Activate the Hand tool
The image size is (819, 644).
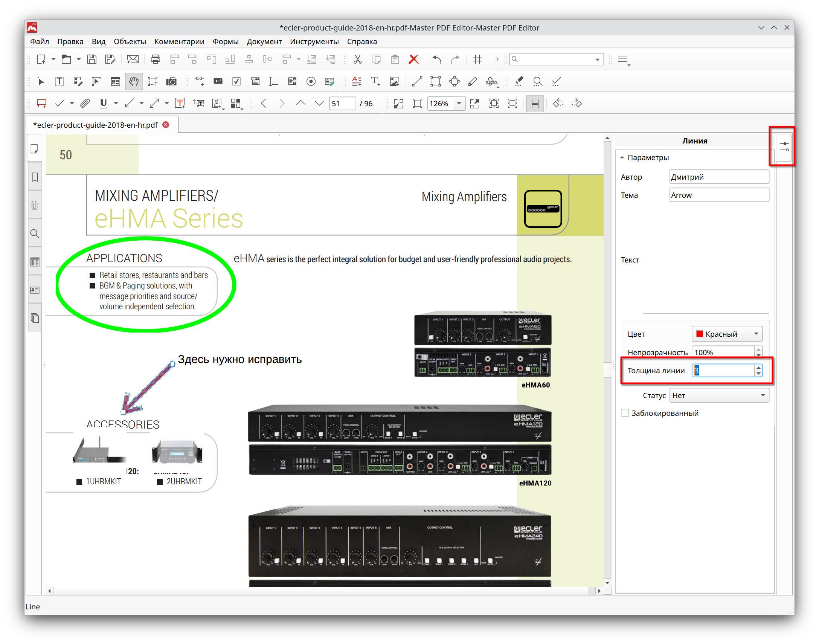pyautogui.click(x=134, y=81)
